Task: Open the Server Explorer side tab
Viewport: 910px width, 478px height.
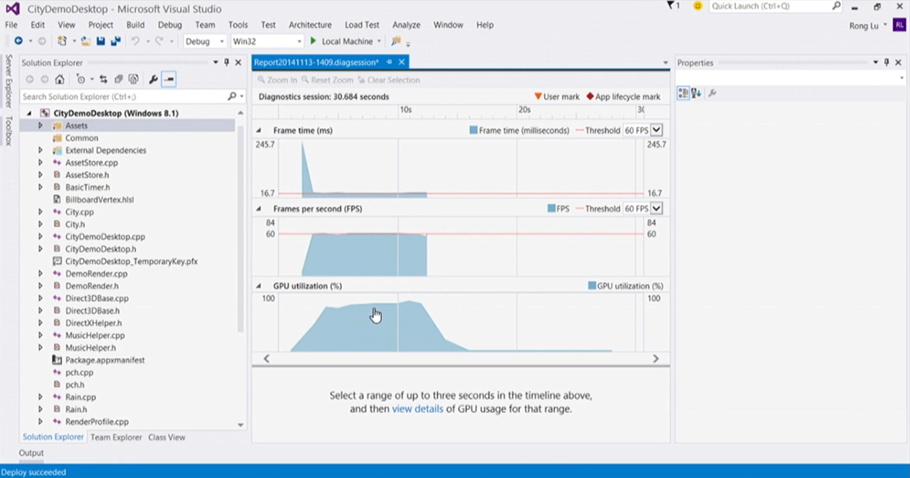Action: pyautogui.click(x=9, y=81)
